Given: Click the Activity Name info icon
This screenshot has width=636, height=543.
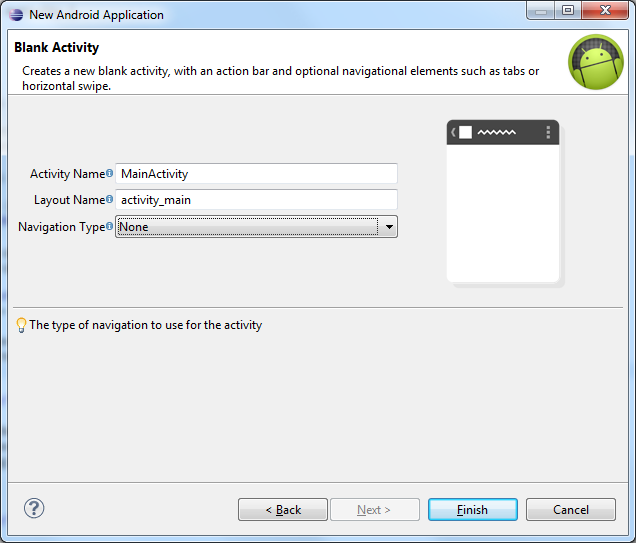Looking at the screenshot, I should point(110,173).
